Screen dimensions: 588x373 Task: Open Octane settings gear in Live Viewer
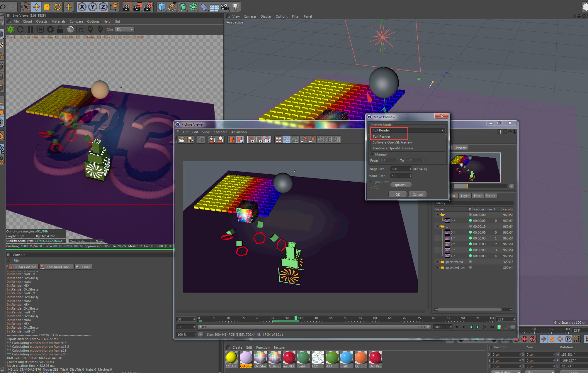50,29
